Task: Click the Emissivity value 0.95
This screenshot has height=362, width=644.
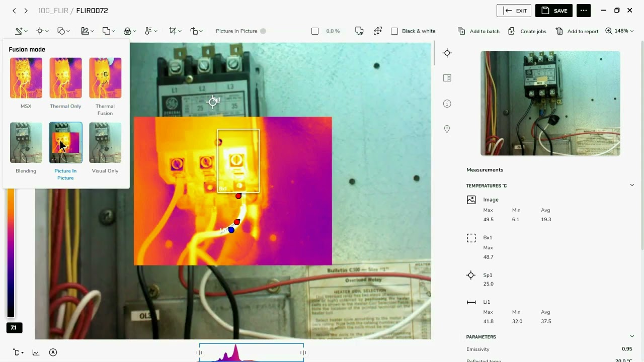Action: click(x=627, y=349)
